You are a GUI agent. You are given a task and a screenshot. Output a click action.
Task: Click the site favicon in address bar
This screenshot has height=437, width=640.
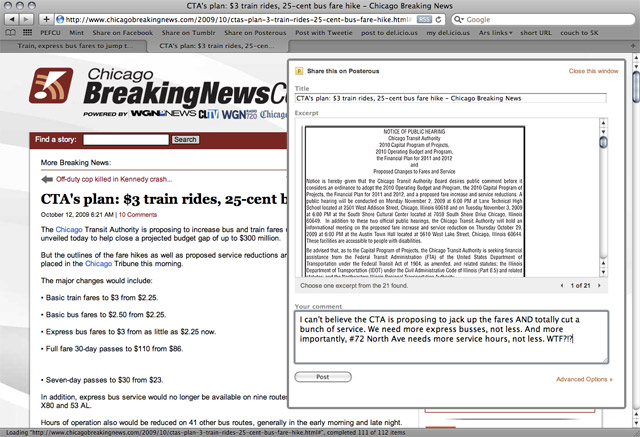(60, 19)
